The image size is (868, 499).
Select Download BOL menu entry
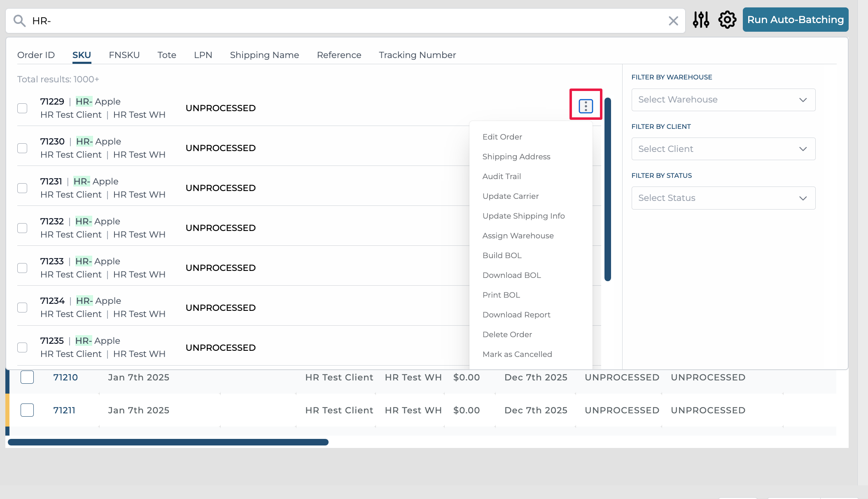pyautogui.click(x=511, y=275)
